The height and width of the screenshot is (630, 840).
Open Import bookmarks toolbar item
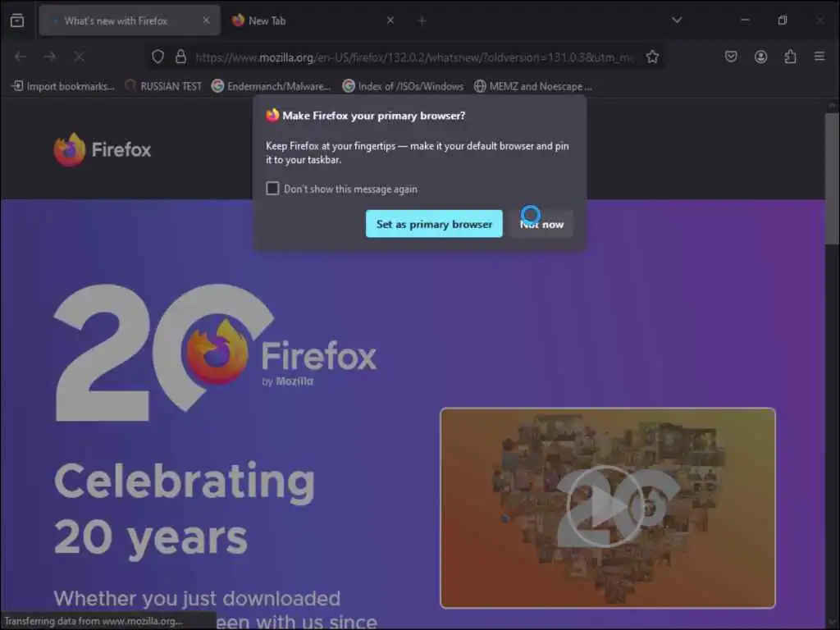click(63, 86)
